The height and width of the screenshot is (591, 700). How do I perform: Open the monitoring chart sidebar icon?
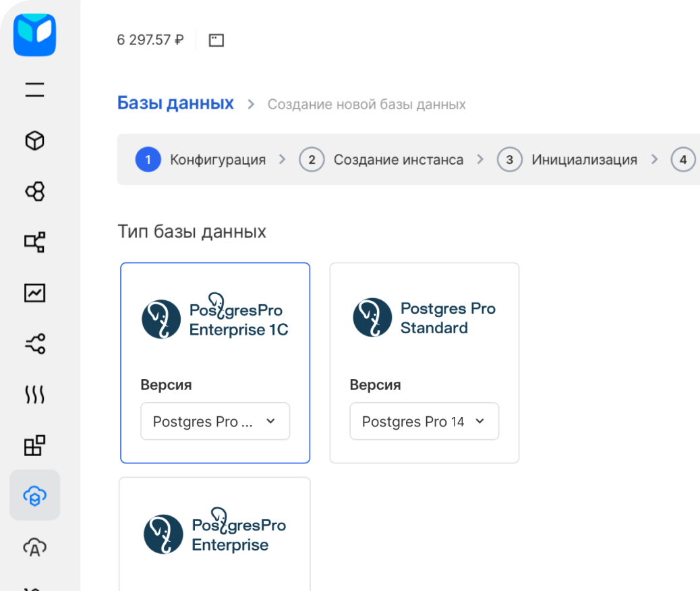(35, 293)
